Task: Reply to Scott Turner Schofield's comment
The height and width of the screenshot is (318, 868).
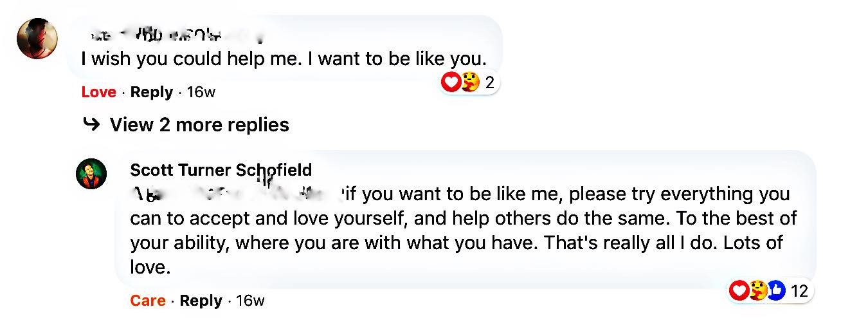Action: [x=201, y=301]
